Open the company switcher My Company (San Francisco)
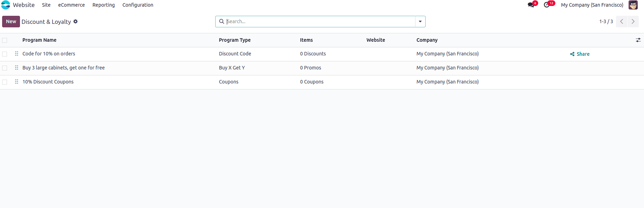The height and width of the screenshot is (208, 644). click(592, 5)
